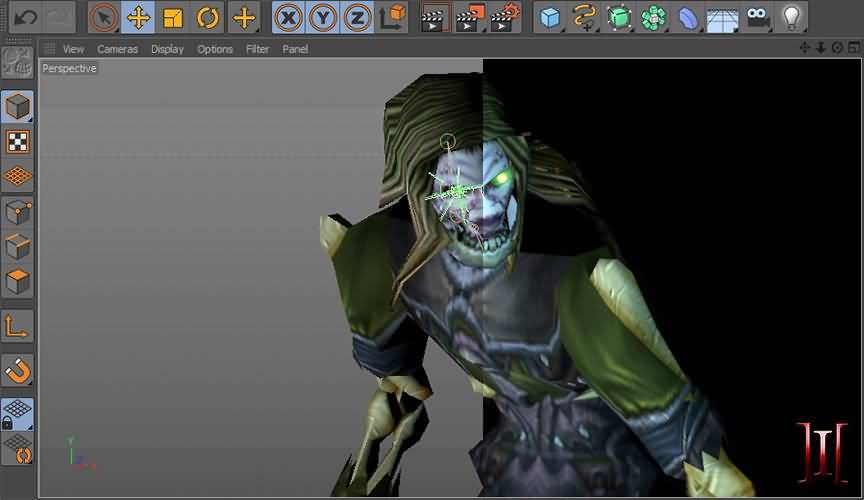Open the viewport Options menu
Screen dimensions: 864x500
(215, 49)
